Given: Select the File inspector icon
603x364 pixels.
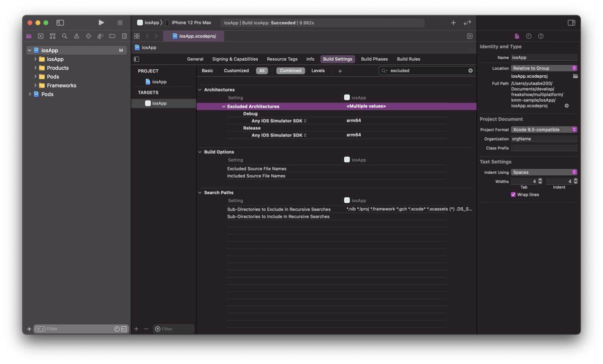Looking at the screenshot, I should 517,36.
